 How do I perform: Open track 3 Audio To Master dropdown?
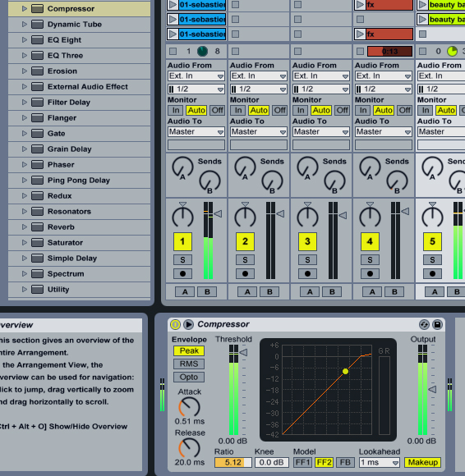coord(321,132)
